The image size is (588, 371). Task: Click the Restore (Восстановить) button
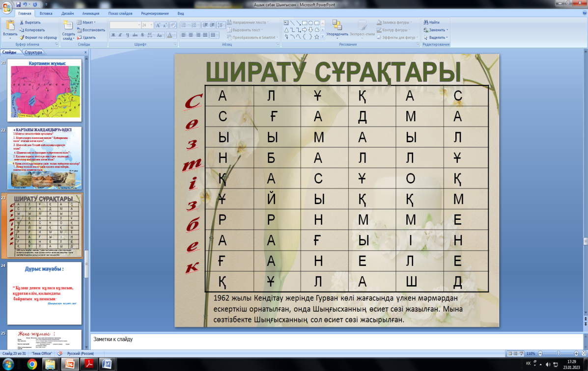tap(91, 30)
